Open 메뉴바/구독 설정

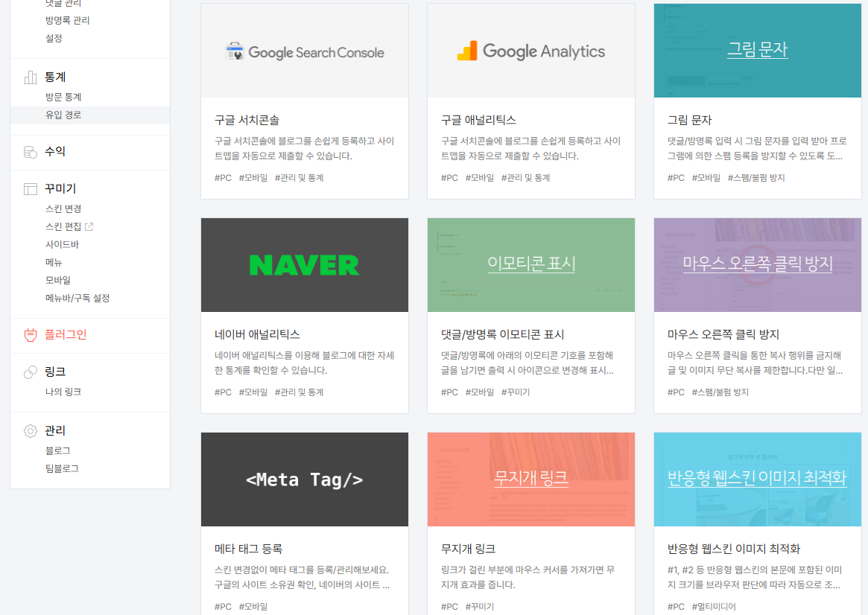tap(77, 298)
